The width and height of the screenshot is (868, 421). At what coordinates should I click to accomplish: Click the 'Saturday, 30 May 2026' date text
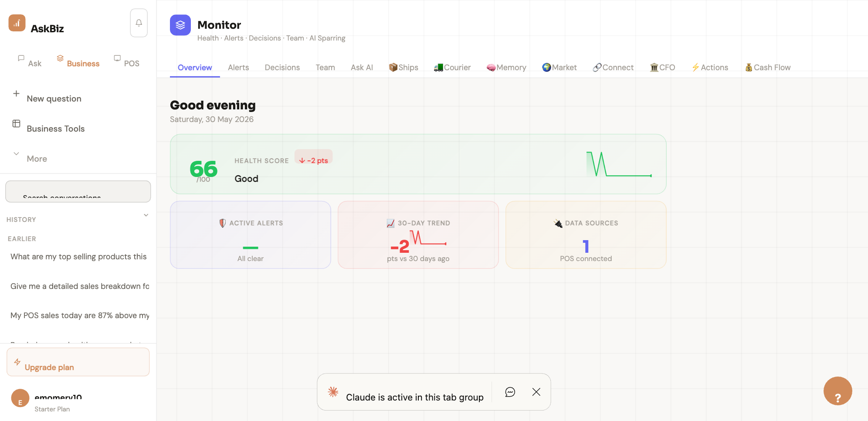click(212, 119)
